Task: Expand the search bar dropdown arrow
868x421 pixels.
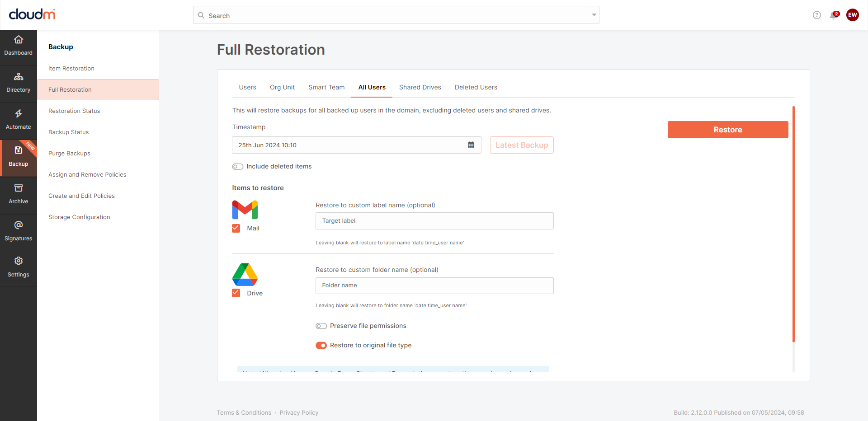Action: pos(594,15)
